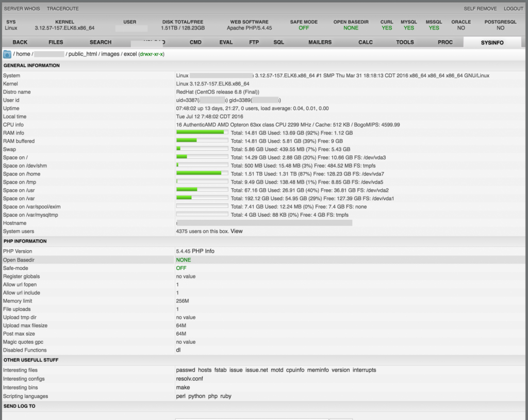Open the SQL tab
The image size is (528, 420).
(278, 42)
